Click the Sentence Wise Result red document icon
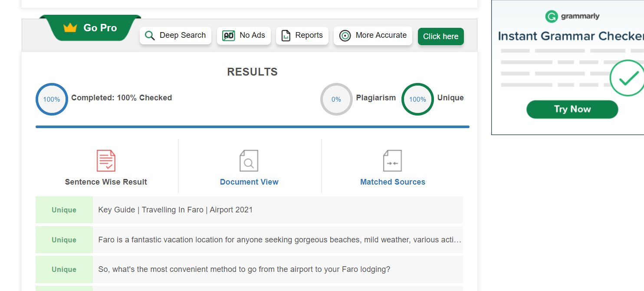 tap(106, 161)
